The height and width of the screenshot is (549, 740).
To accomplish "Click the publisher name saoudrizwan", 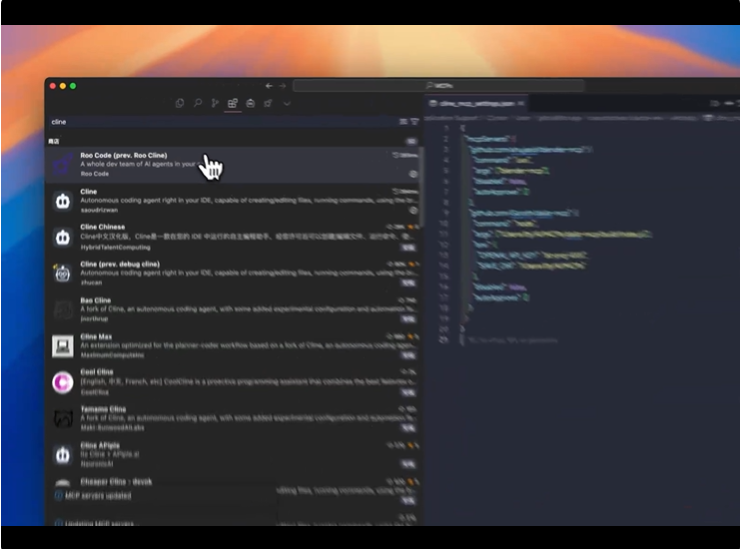I will click(x=99, y=210).
